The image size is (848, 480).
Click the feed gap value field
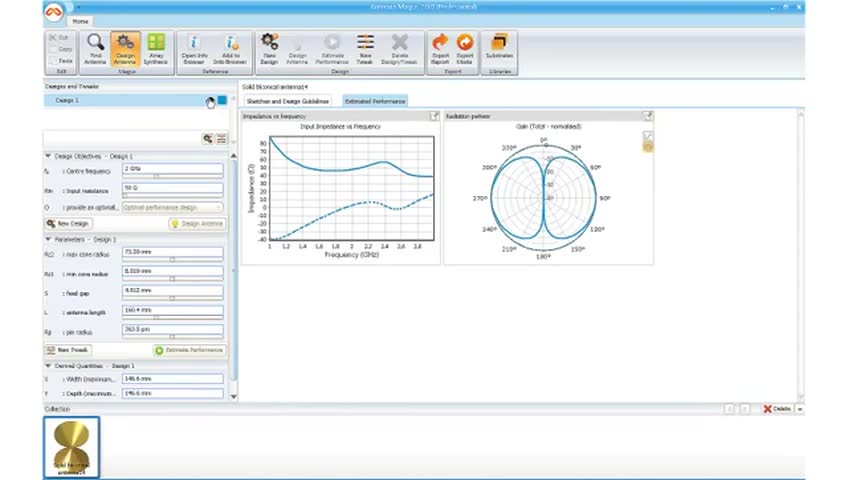[173, 290]
